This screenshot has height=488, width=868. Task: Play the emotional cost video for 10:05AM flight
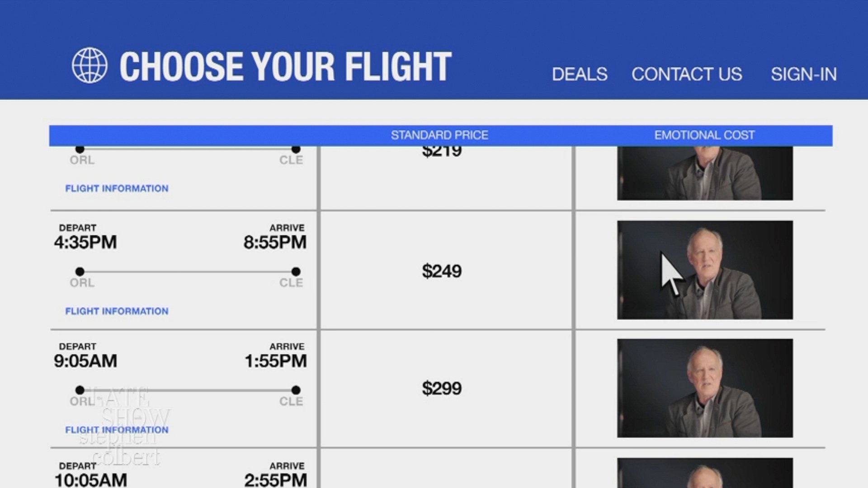[705, 473]
